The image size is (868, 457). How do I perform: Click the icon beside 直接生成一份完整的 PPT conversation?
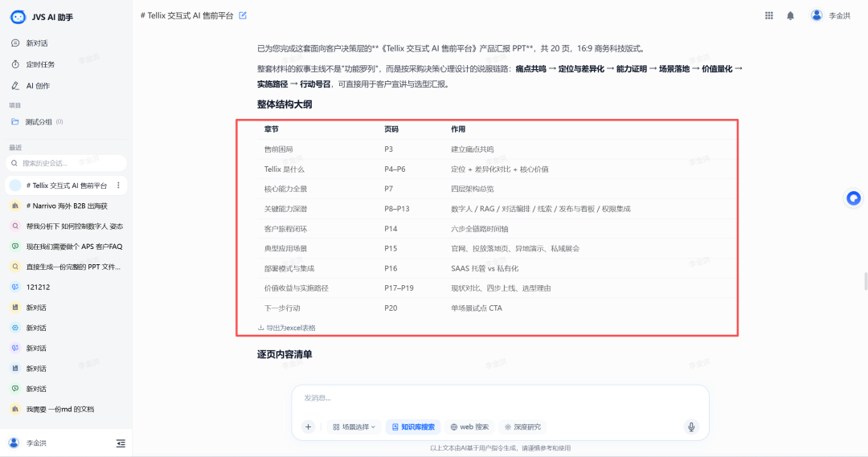[15, 267]
